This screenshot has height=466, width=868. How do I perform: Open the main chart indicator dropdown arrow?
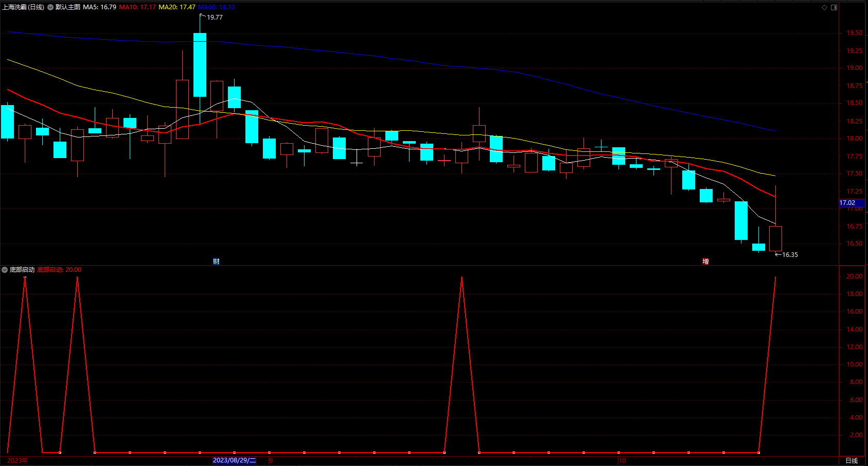(50, 7)
